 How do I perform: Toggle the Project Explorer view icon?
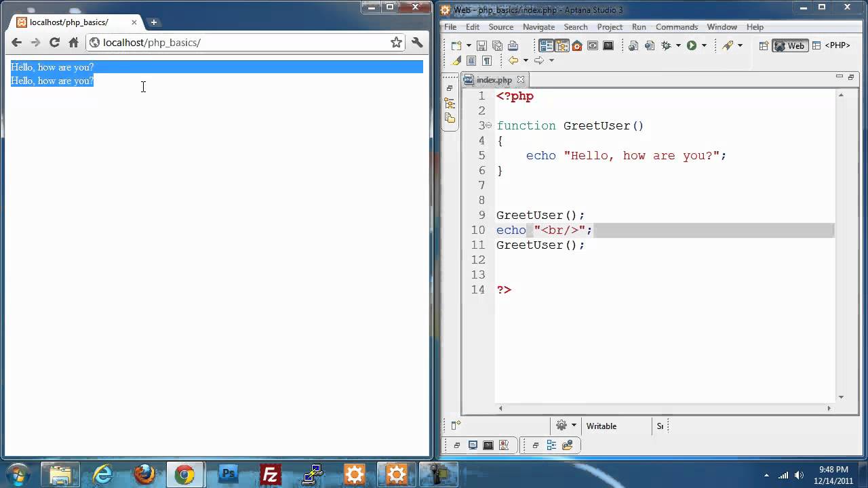click(x=547, y=46)
